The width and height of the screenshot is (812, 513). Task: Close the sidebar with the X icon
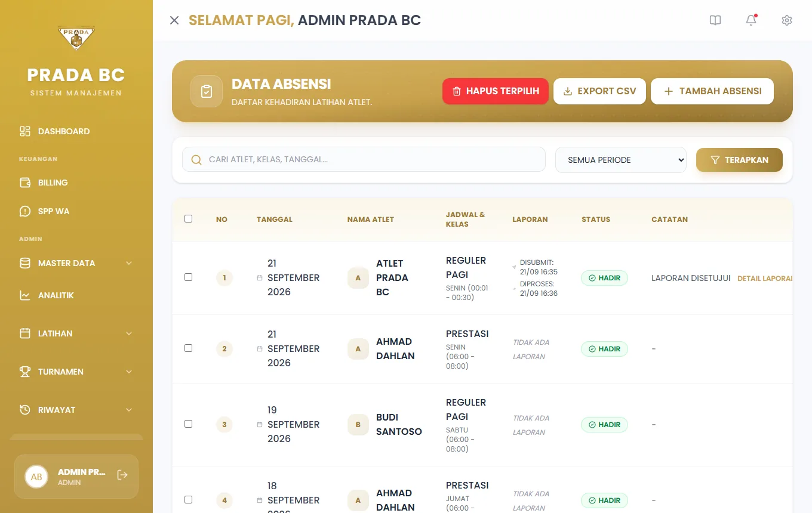(174, 20)
